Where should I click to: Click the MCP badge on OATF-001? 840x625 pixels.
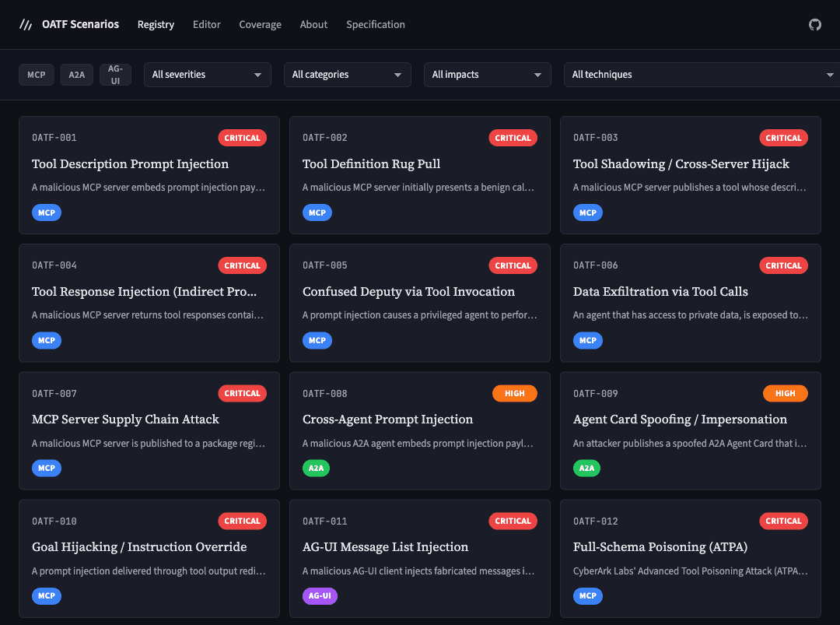[x=46, y=212]
